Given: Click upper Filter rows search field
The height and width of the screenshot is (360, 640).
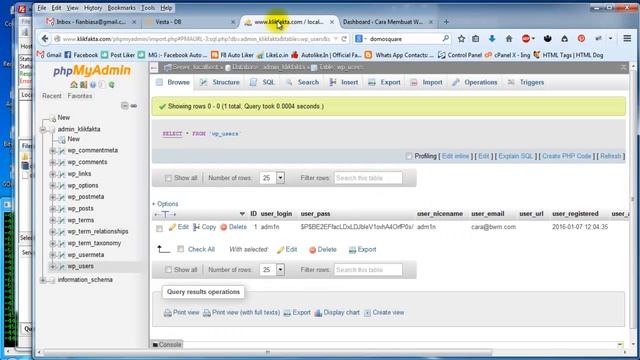Looking at the screenshot, I should [x=368, y=178].
